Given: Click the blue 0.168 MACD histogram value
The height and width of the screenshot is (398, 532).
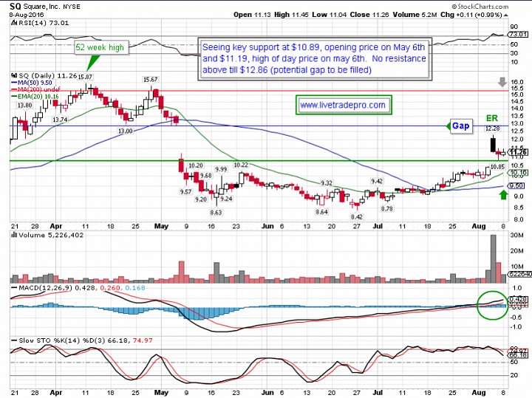Looking at the screenshot, I should tap(135, 288).
